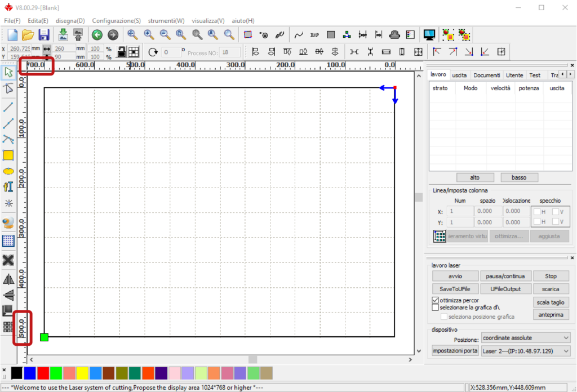This screenshot has width=577, height=392.
Task: Pick the black color swatch
Action: (16, 373)
